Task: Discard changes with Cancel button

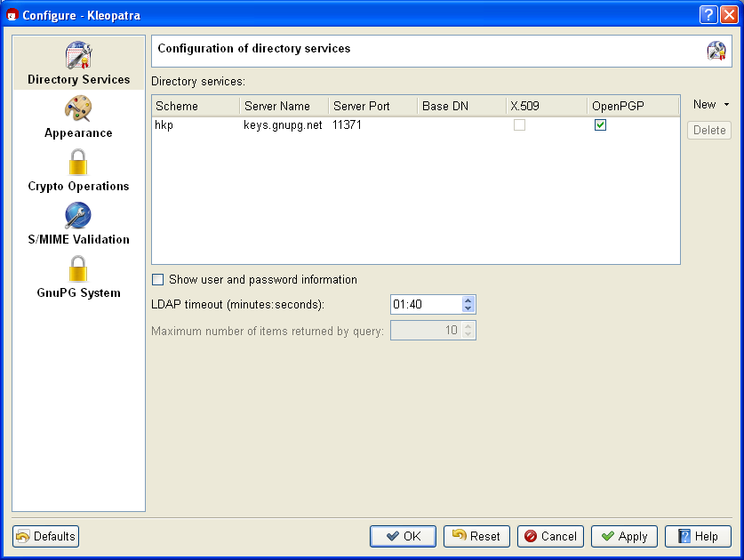Action: [550, 536]
